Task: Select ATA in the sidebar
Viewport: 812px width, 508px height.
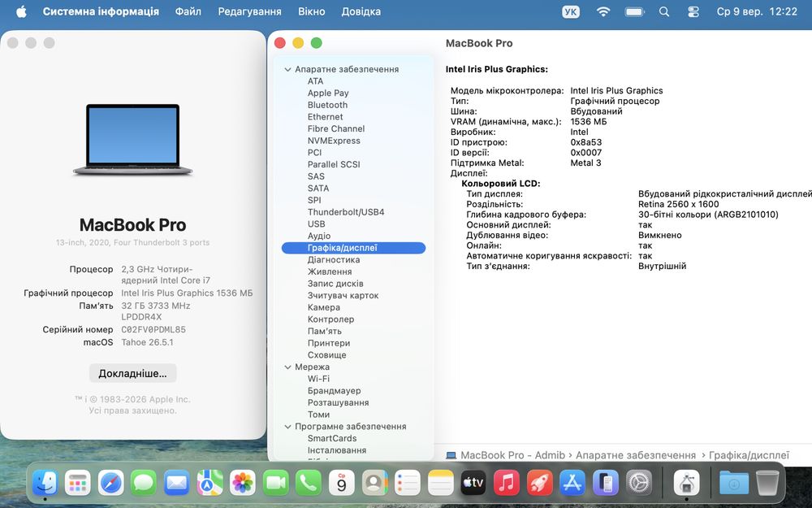Action: pos(315,80)
